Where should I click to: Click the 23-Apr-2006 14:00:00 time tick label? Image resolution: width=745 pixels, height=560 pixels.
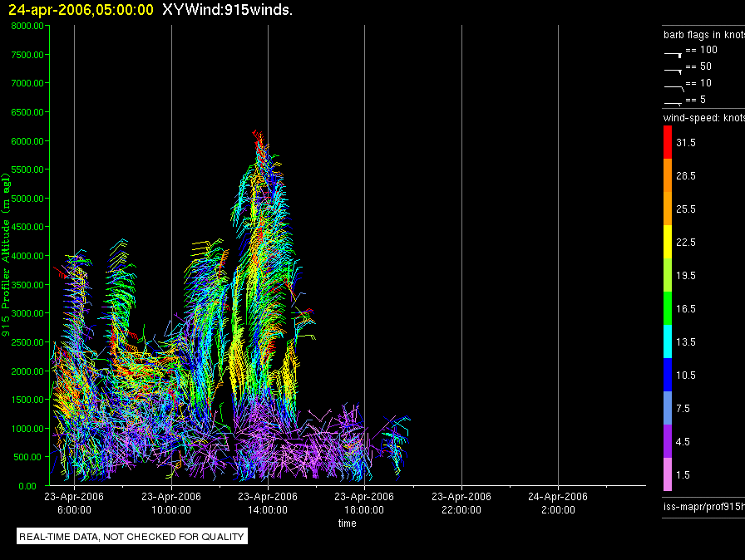click(268, 503)
